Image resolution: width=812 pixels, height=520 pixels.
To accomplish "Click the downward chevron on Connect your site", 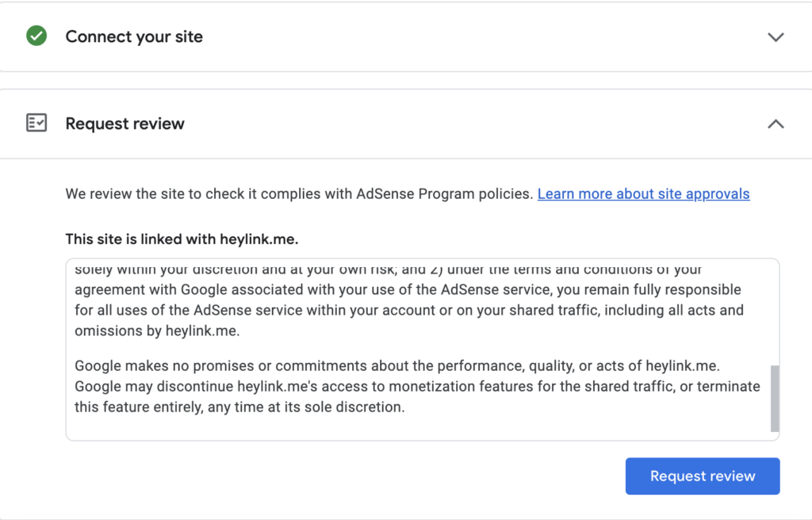I will pos(776,36).
